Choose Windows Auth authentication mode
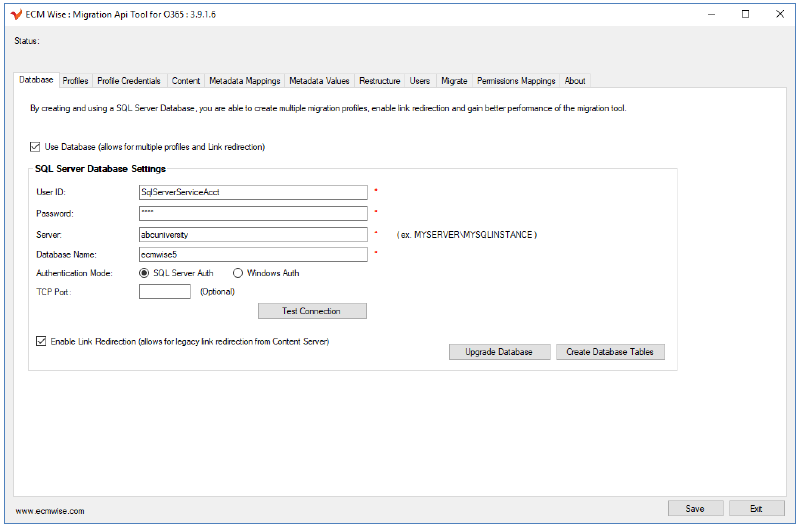The height and width of the screenshot is (530, 798). coord(238,273)
